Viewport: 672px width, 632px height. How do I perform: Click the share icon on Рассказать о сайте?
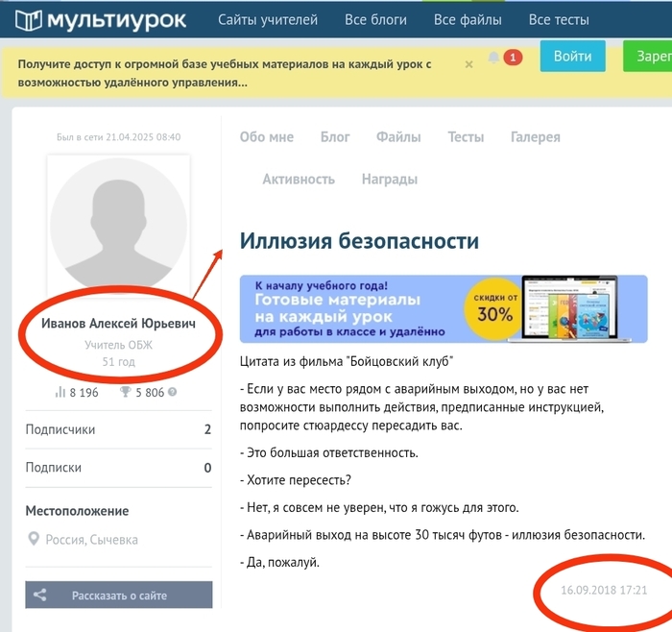click(40, 595)
